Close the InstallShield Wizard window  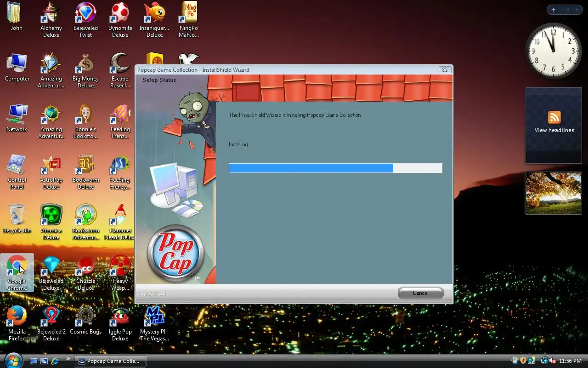444,69
